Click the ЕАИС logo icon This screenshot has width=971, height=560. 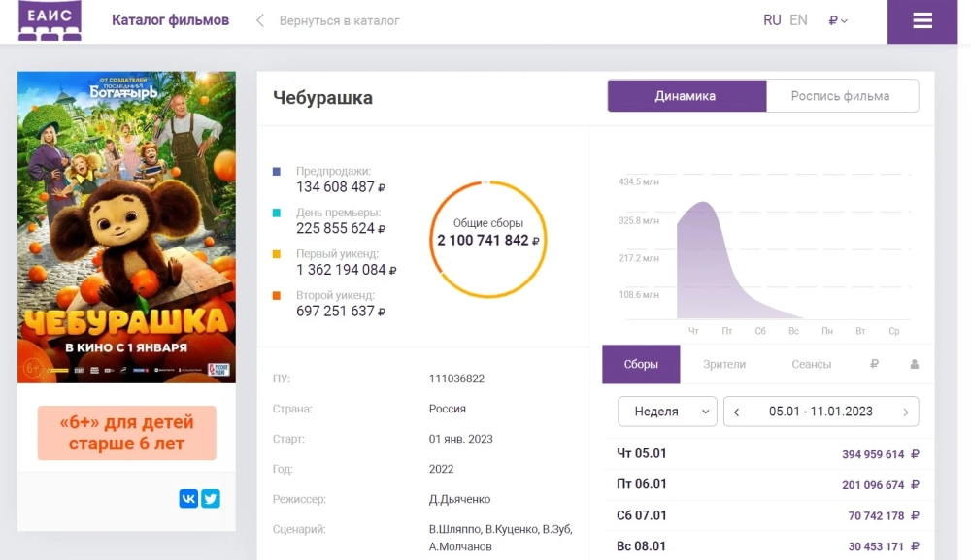pos(50,20)
